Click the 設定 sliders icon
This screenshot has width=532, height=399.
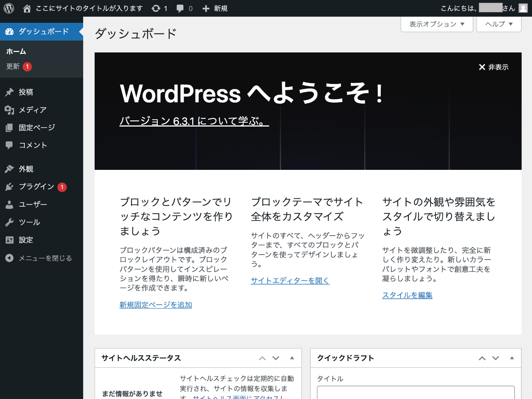pos(9,240)
